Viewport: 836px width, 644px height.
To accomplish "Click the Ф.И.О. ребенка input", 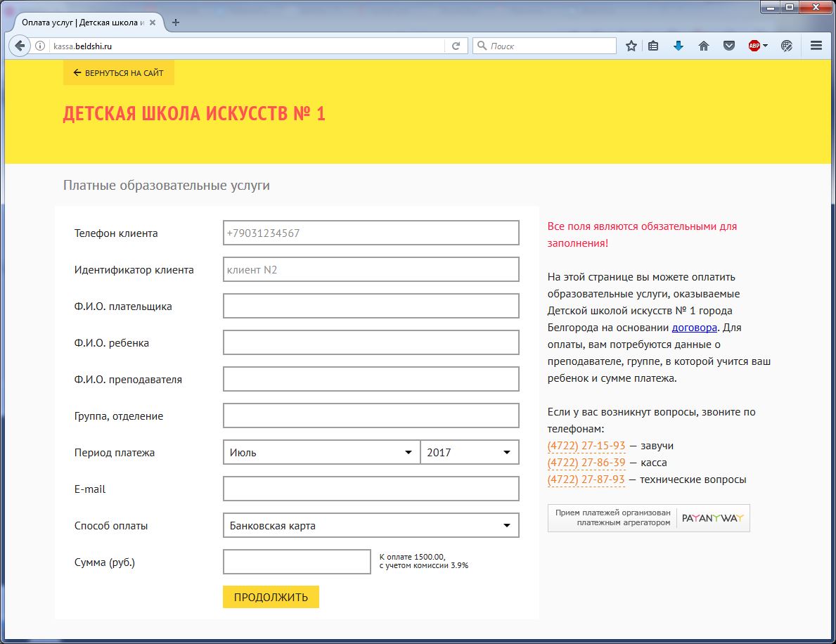I will point(371,343).
